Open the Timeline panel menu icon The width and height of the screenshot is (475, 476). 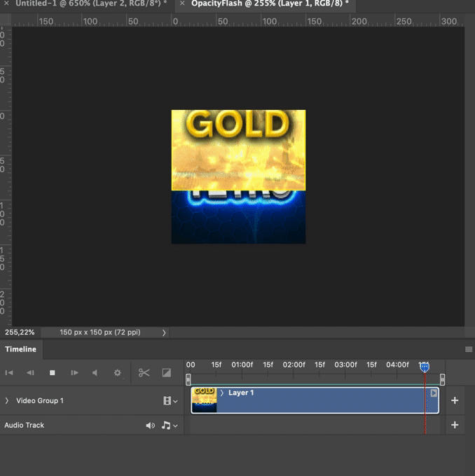click(469, 349)
